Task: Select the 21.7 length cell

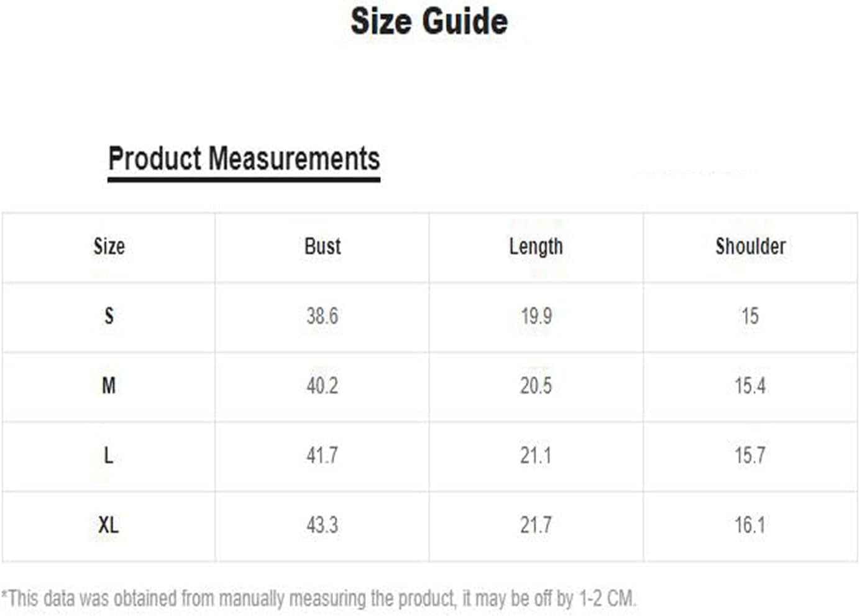Action: pyautogui.click(x=536, y=525)
